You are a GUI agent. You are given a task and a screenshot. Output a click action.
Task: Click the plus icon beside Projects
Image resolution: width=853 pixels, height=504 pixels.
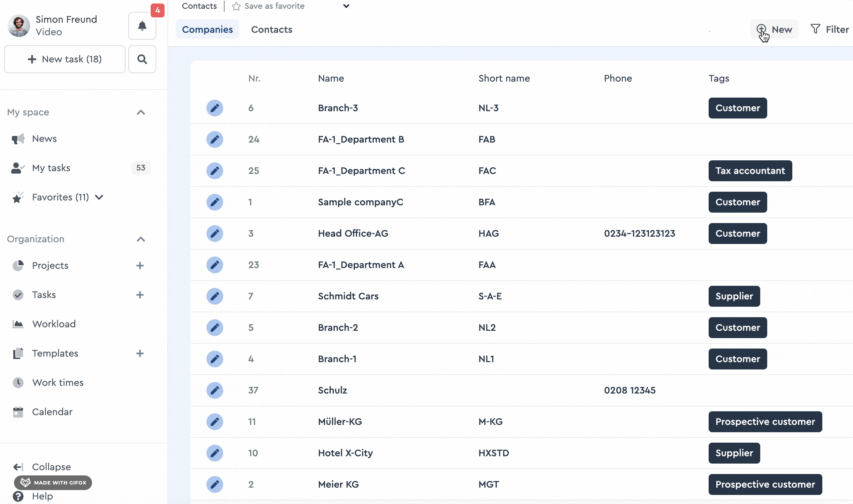click(x=140, y=266)
